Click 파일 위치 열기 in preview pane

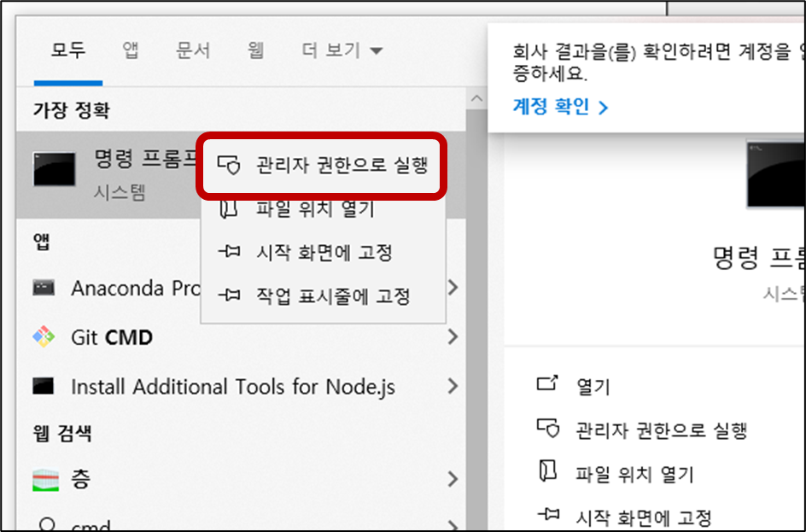pyautogui.click(x=635, y=474)
